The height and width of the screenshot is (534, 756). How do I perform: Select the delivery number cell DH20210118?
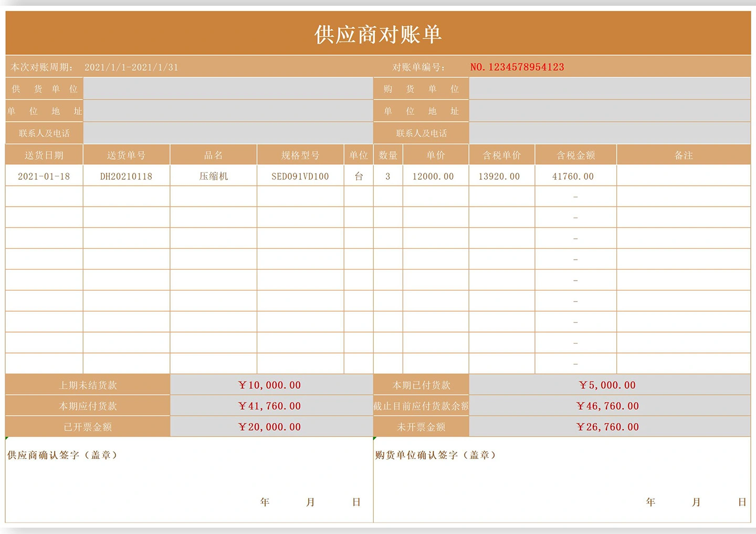click(x=126, y=176)
